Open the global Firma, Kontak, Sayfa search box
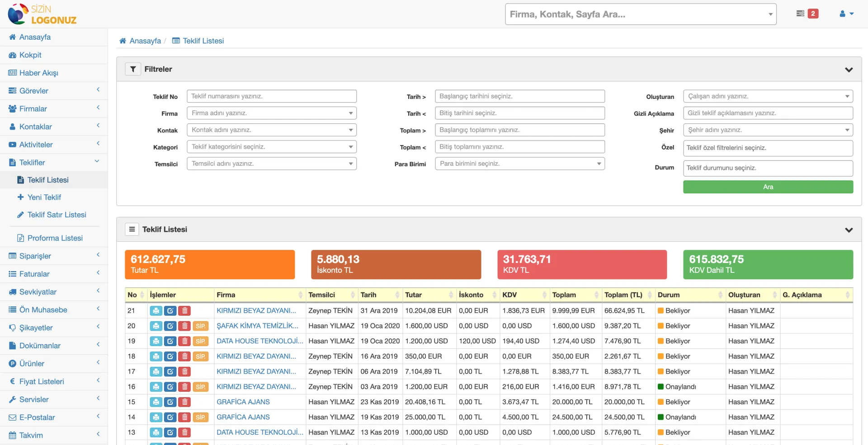 click(641, 14)
